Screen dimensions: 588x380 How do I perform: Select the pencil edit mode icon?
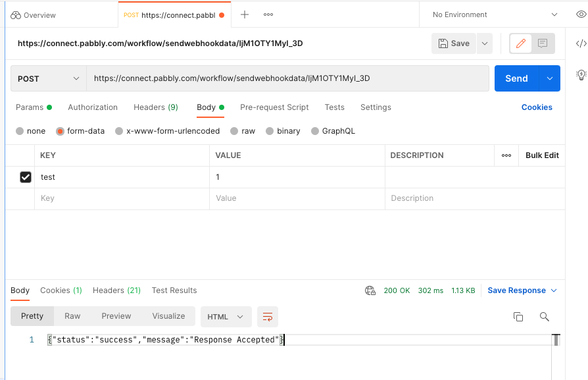click(x=520, y=43)
